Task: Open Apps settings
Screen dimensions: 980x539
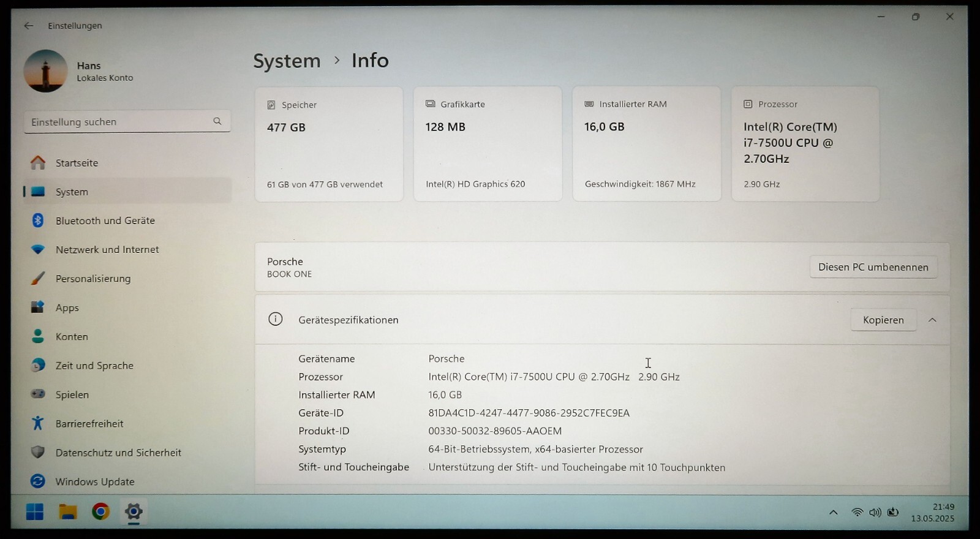Action: [x=127, y=307]
